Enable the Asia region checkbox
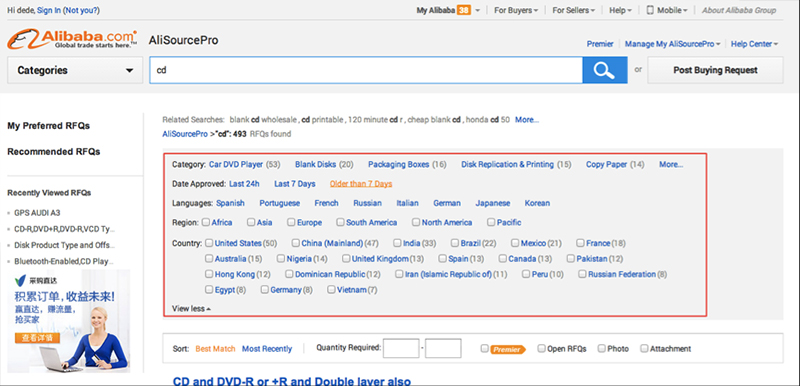The image size is (800, 386). tap(251, 222)
